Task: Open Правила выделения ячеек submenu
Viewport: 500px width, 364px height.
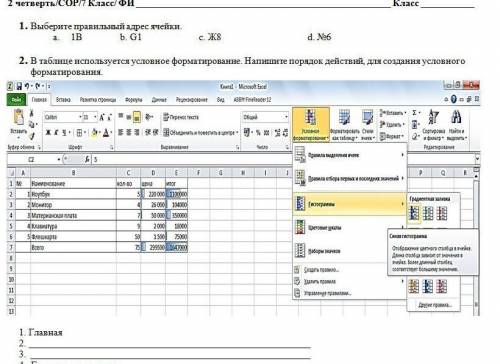Action: [x=350, y=155]
